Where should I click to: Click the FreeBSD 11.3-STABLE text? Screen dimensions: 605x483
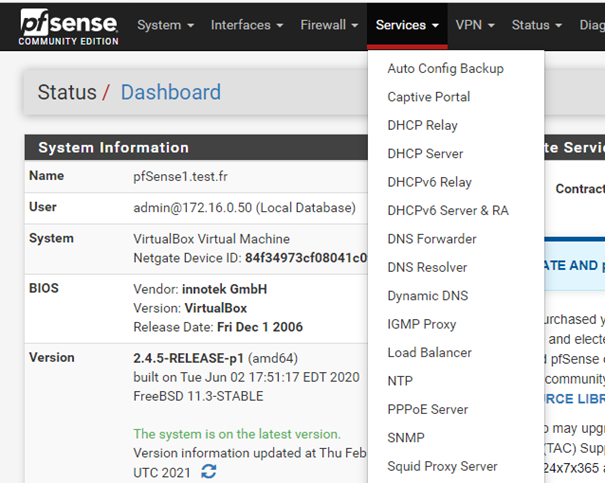198,396
